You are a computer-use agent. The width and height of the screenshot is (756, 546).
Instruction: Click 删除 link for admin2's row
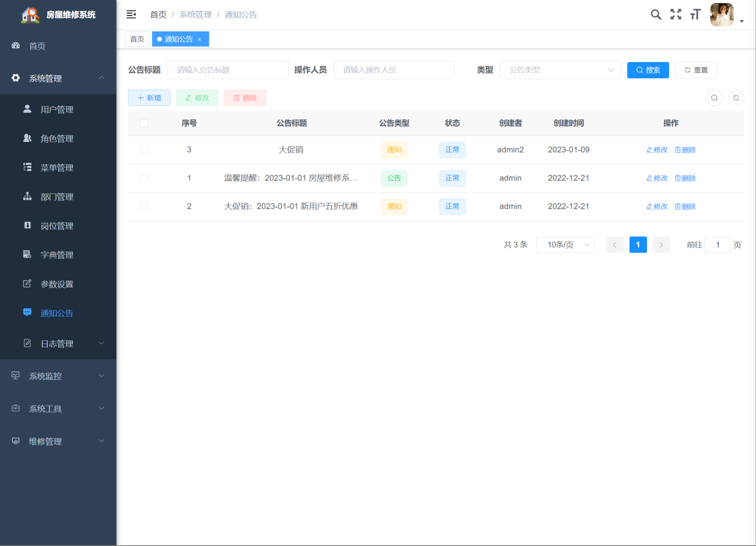(x=685, y=150)
